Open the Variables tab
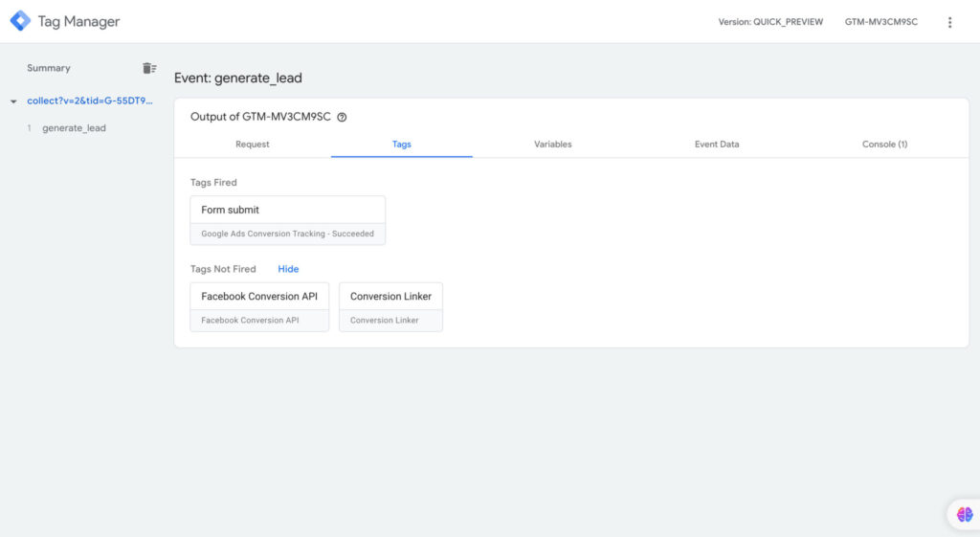Image resolution: width=980 pixels, height=537 pixels. tap(552, 145)
